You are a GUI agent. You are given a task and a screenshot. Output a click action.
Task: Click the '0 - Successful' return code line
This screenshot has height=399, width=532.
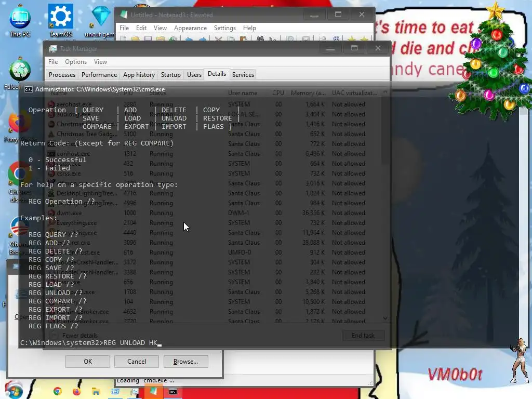57,160
